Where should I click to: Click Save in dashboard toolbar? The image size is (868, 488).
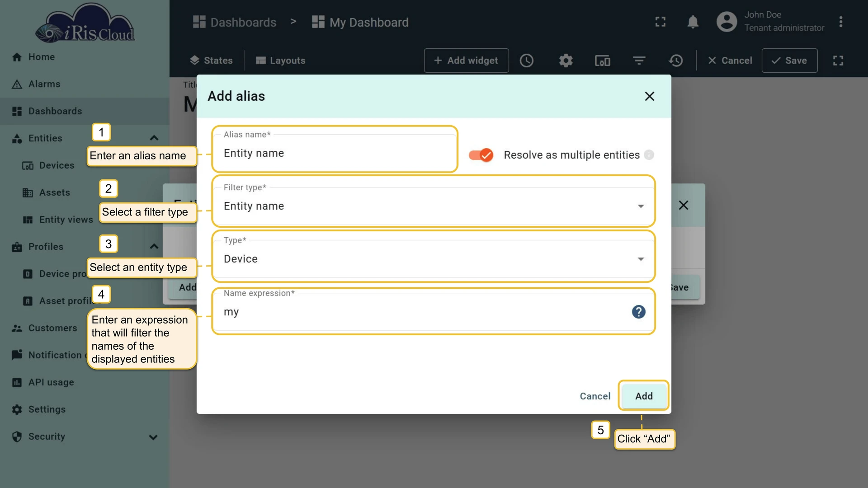point(789,61)
